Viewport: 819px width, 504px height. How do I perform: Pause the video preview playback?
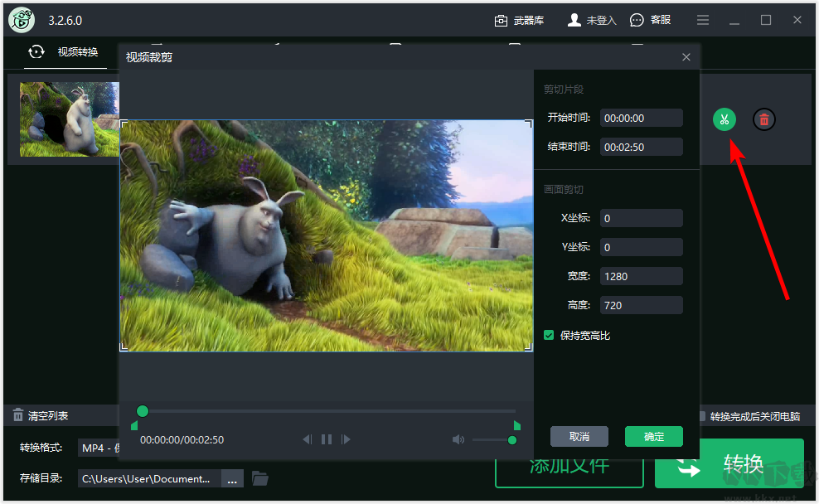coord(327,439)
